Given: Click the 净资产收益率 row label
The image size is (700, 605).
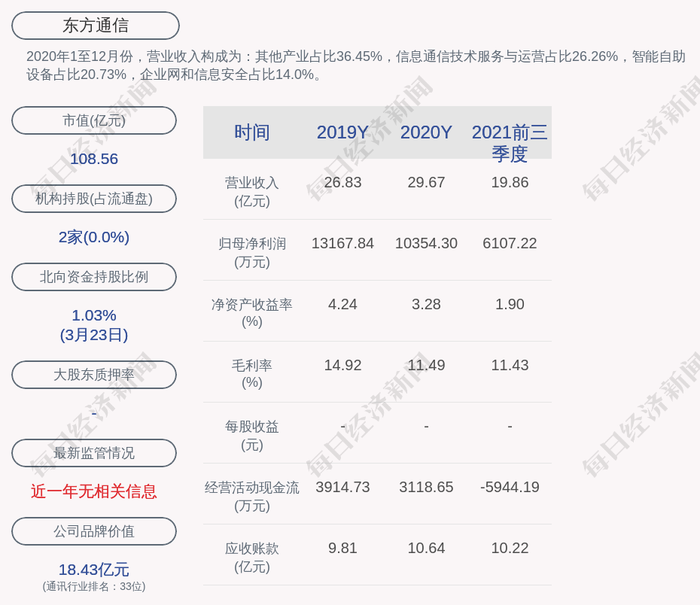Looking at the screenshot, I should (x=252, y=313).
